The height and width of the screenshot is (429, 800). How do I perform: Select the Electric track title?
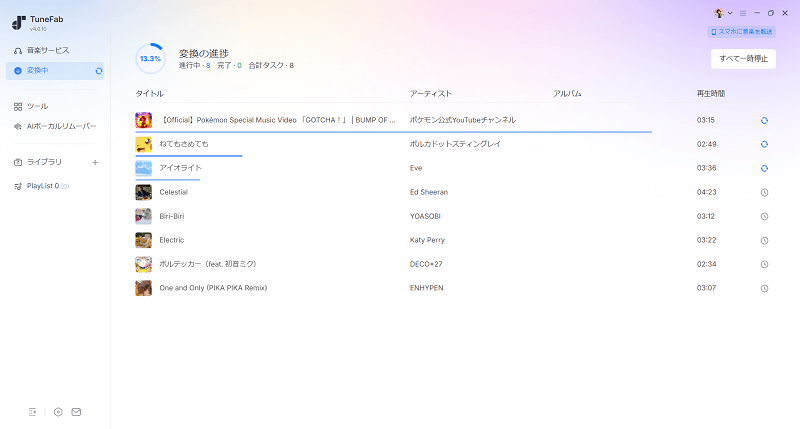(x=171, y=240)
